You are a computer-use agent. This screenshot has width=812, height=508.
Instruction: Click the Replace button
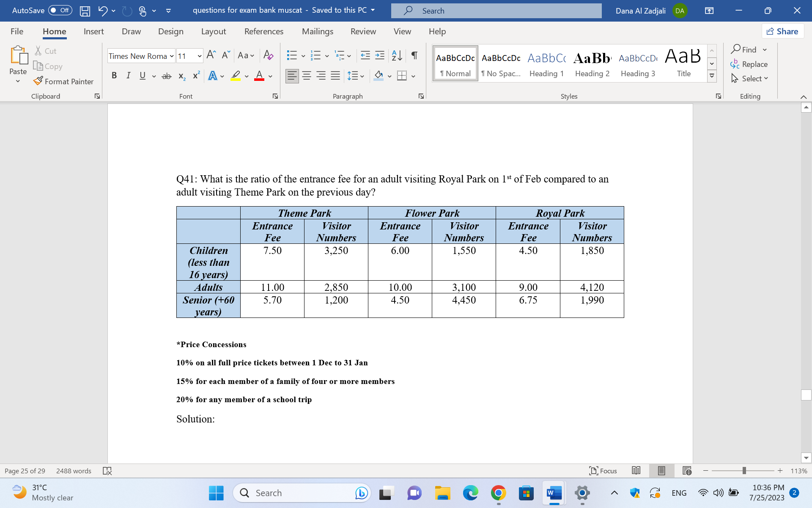coord(749,64)
